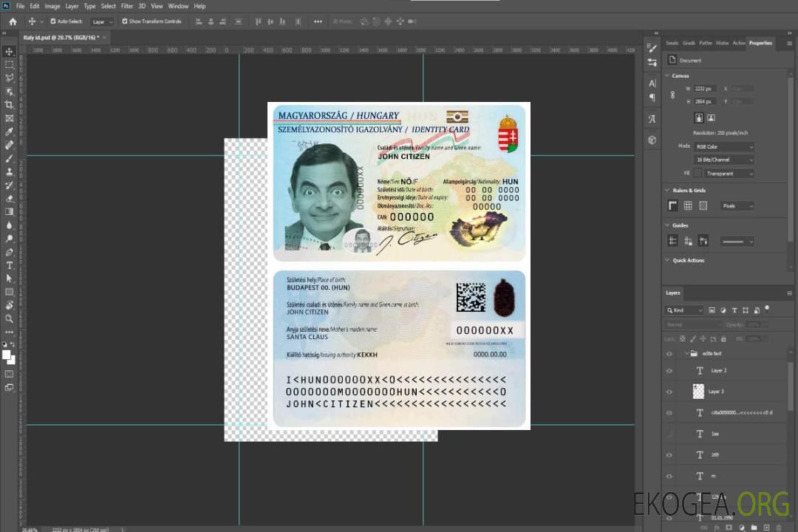This screenshot has height=532, width=798.
Task: Switch to the Properties tab
Action: 760,44
